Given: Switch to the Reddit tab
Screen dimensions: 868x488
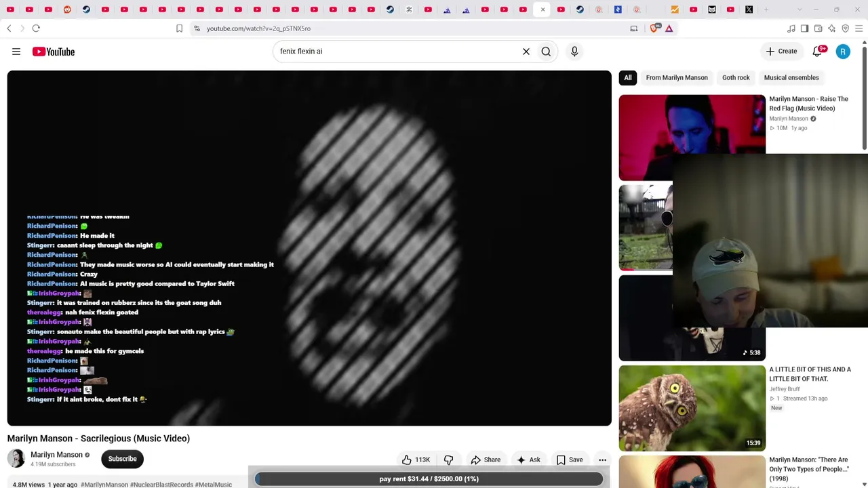Looking at the screenshot, I should pos(67,9).
